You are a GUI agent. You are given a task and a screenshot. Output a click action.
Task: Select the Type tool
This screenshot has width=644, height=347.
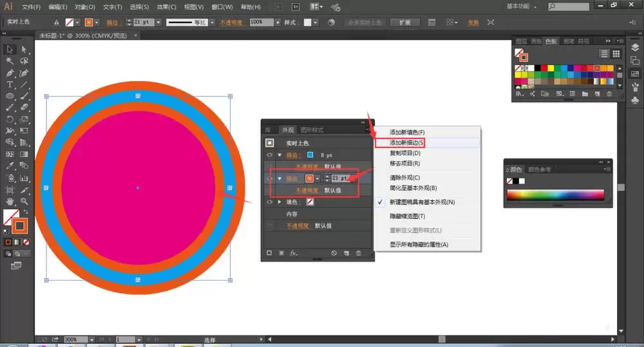[10, 84]
